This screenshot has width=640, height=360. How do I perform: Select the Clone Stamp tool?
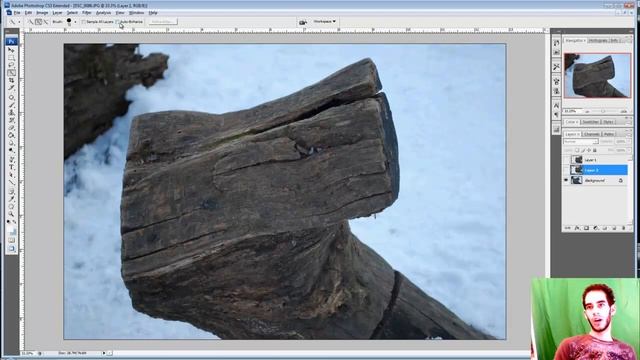coord(11,112)
